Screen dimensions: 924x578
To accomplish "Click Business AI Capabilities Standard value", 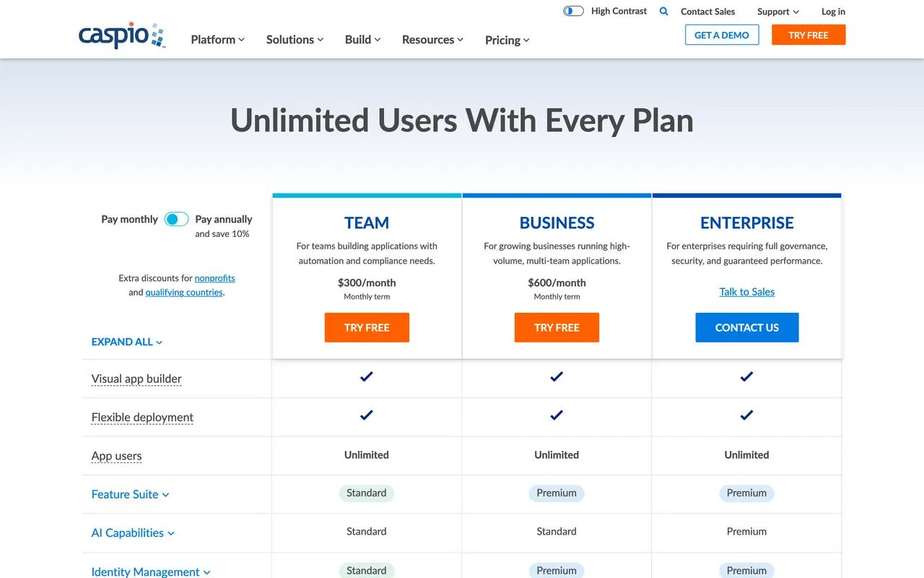I will 557,531.
